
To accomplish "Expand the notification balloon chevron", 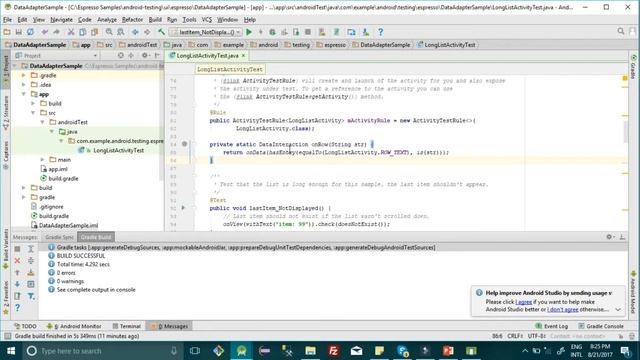I will tap(618, 310).
